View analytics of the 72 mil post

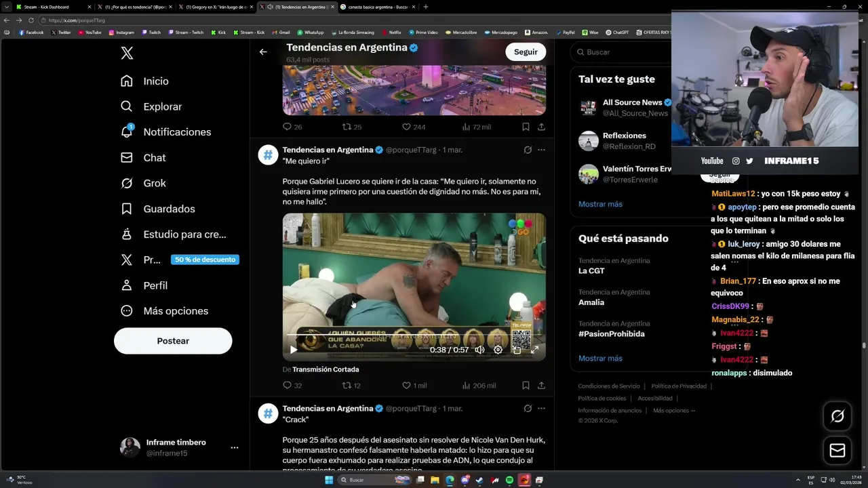click(476, 127)
